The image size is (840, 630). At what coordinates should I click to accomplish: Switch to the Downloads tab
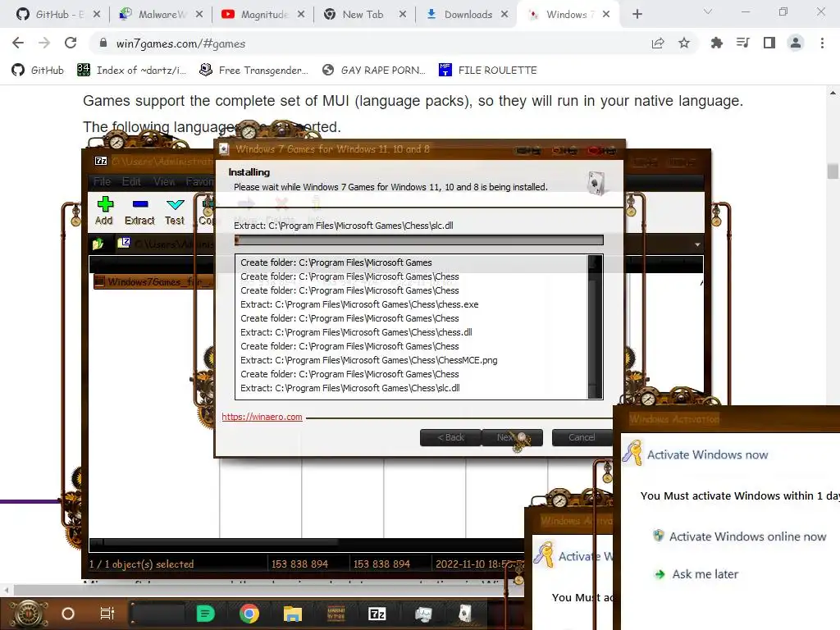point(467,15)
